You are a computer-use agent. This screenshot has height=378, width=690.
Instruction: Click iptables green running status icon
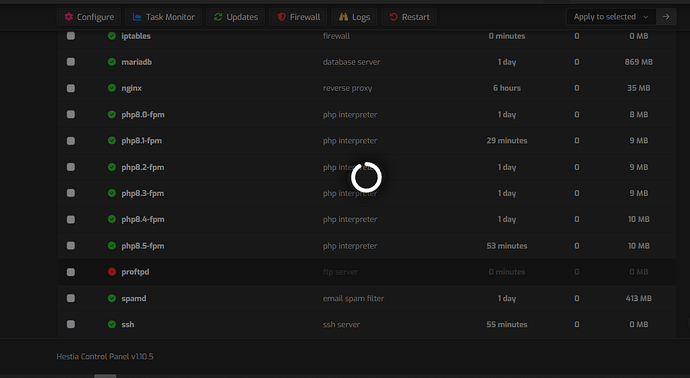point(112,36)
